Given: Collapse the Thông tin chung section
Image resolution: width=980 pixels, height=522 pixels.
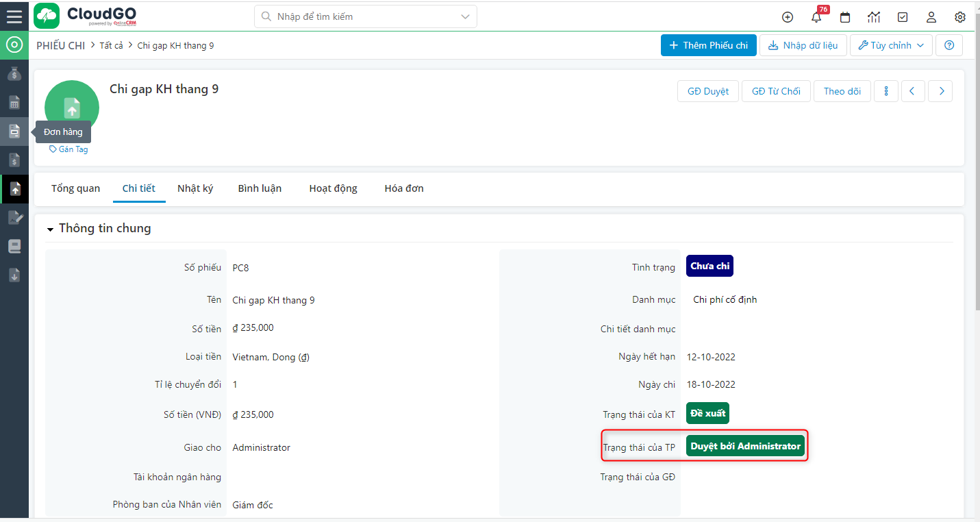Looking at the screenshot, I should tap(50, 229).
